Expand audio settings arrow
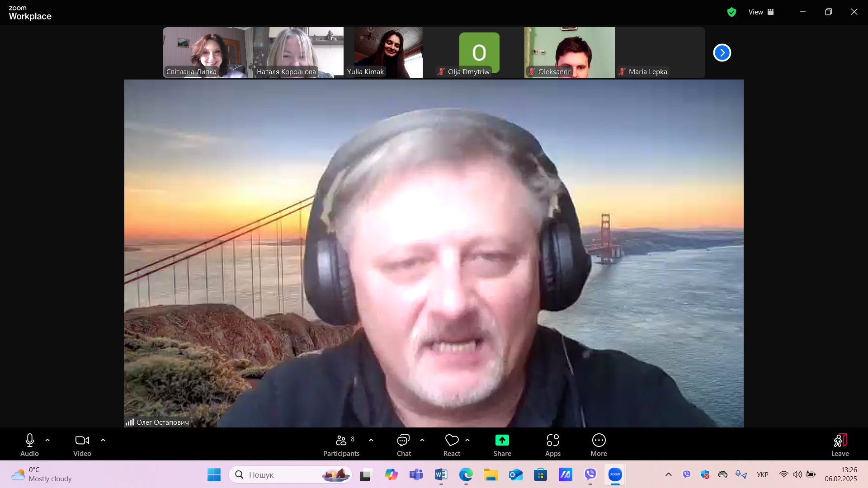Viewport: 868px width, 488px height. coord(47,440)
